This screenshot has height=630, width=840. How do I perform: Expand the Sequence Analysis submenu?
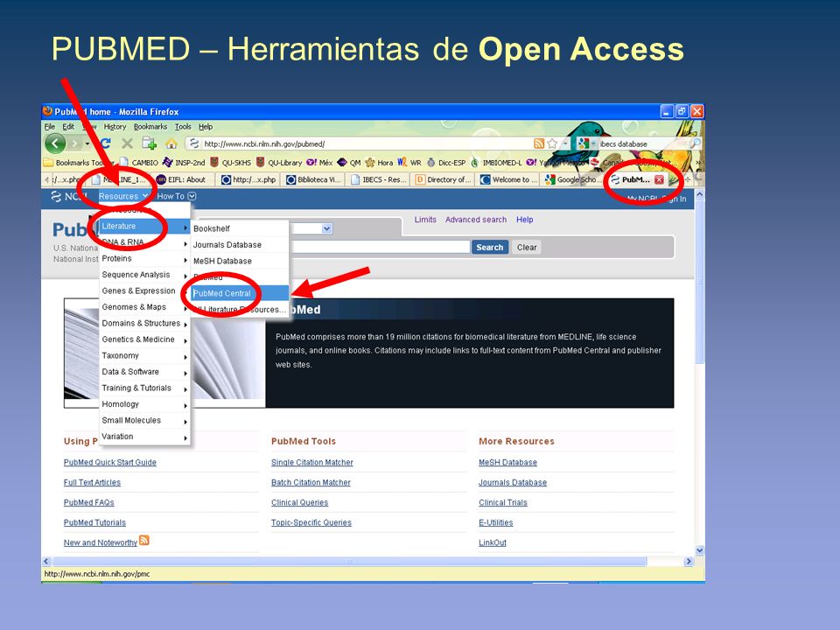pyautogui.click(x=144, y=275)
